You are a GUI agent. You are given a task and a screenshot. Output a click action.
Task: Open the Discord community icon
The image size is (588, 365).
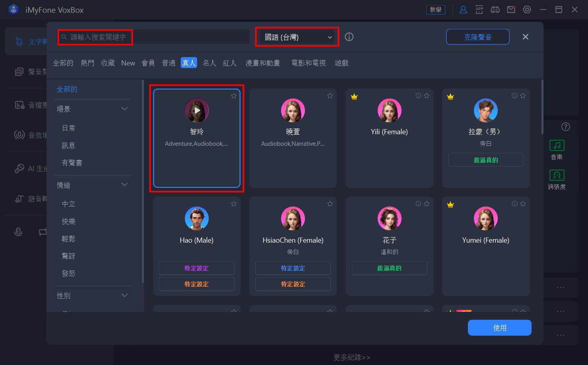tap(495, 10)
